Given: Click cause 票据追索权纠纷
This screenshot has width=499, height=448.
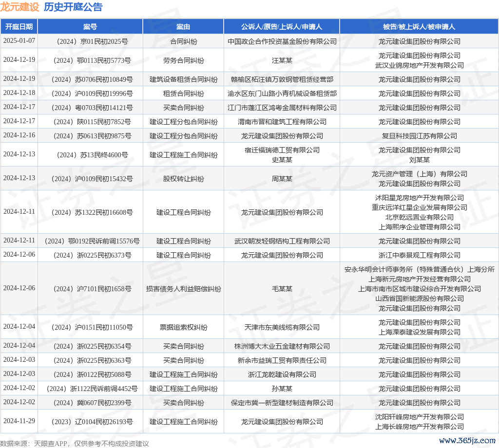Looking at the screenshot, I should tap(183, 328).
